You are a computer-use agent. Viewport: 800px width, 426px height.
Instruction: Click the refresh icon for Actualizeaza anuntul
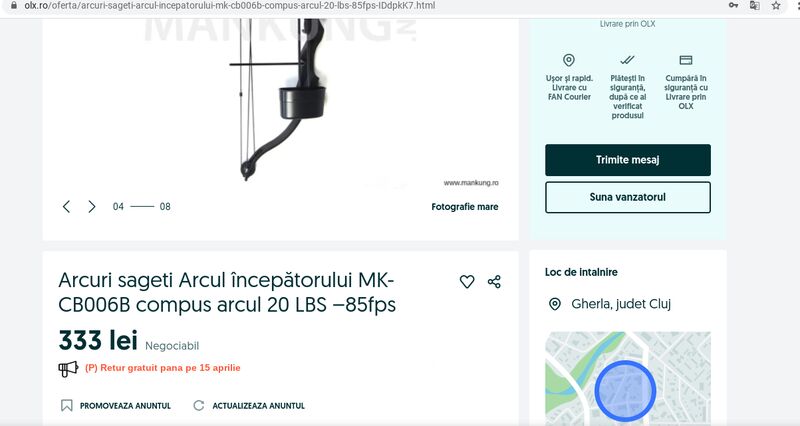click(198, 406)
